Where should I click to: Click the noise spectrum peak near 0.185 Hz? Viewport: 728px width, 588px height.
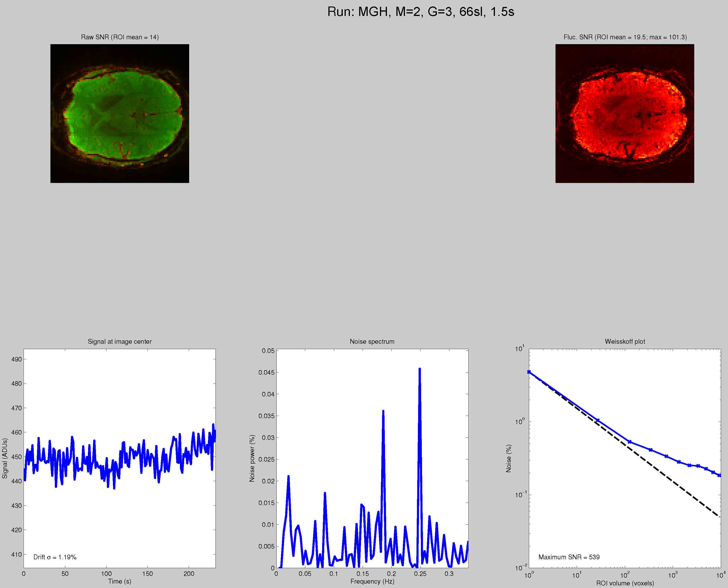pyautogui.click(x=383, y=413)
